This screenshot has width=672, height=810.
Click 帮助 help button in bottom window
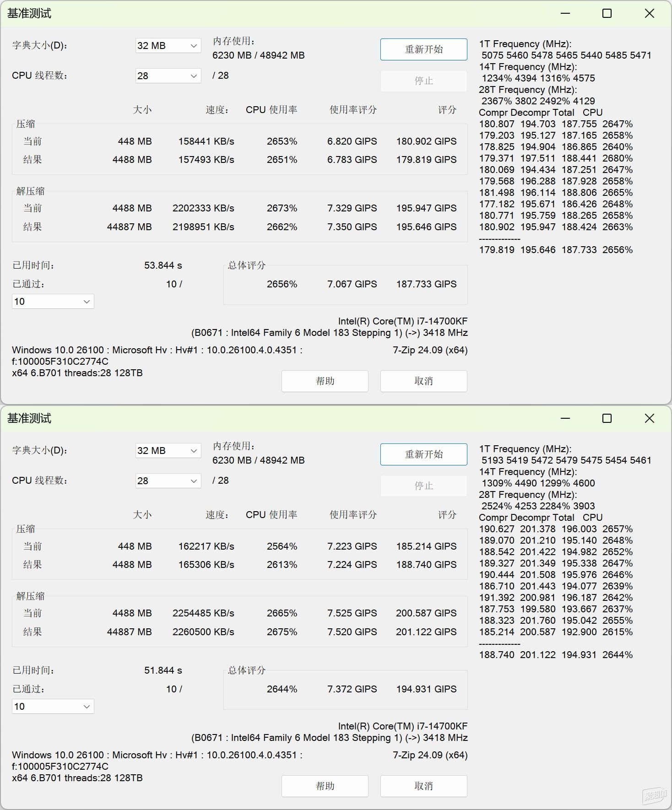pyautogui.click(x=325, y=786)
